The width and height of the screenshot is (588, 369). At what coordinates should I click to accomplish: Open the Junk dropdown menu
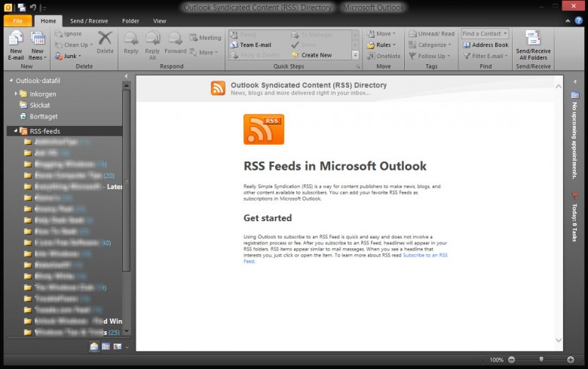69,56
